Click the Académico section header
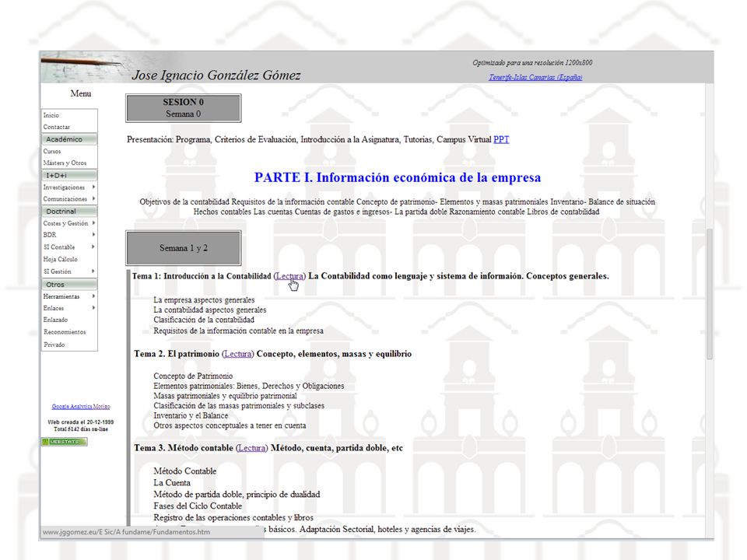747x560 pixels. pyautogui.click(x=69, y=139)
